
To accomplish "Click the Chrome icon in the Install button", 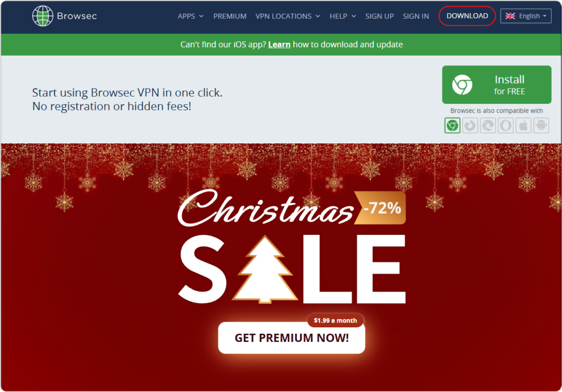I will coord(462,85).
